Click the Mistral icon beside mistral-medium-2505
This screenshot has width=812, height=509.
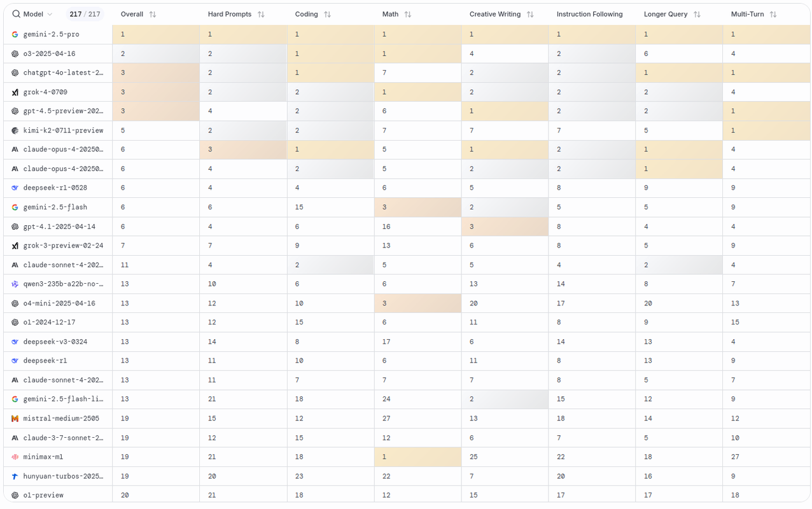(x=15, y=419)
